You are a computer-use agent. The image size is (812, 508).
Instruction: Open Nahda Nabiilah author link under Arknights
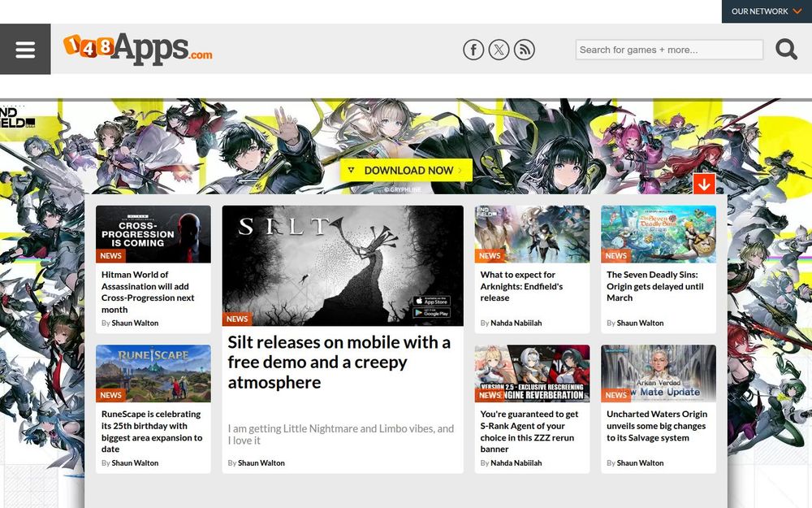pos(516,323)
